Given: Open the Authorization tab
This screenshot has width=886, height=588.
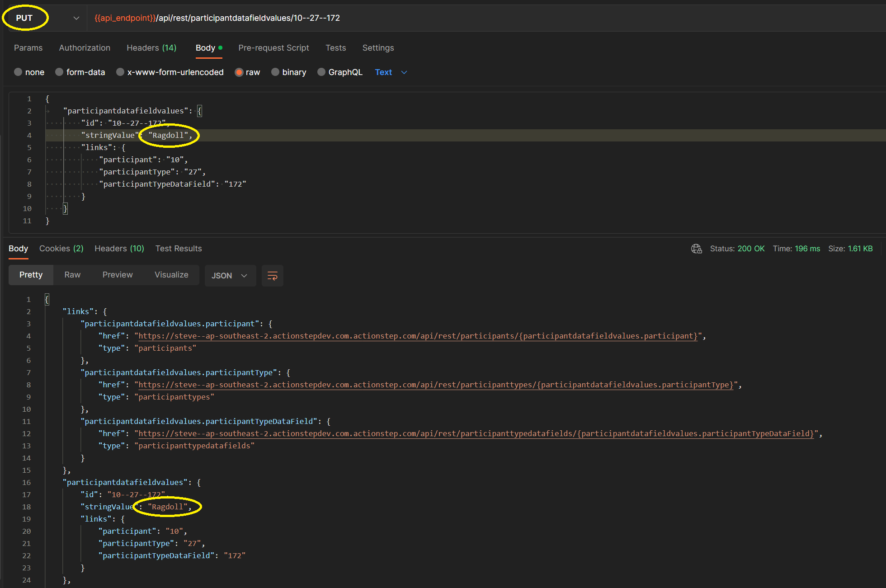Looking at the screenshot, I should tap(85, 48).
